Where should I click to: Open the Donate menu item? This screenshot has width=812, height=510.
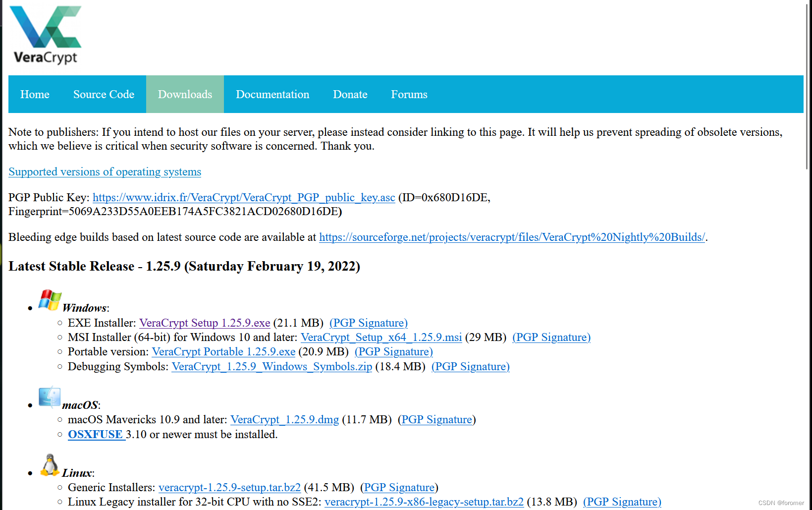[350, 94]
